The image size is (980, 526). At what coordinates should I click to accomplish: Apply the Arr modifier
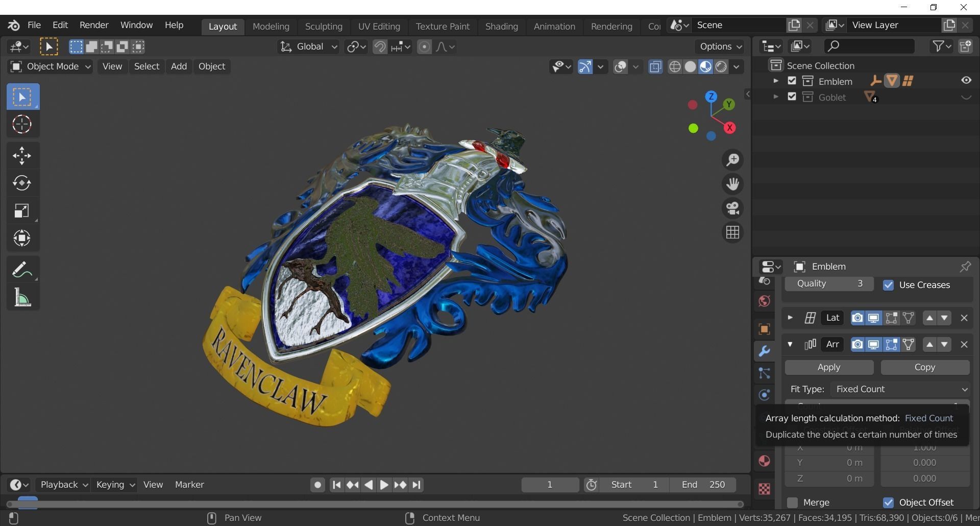click(829, 367)
